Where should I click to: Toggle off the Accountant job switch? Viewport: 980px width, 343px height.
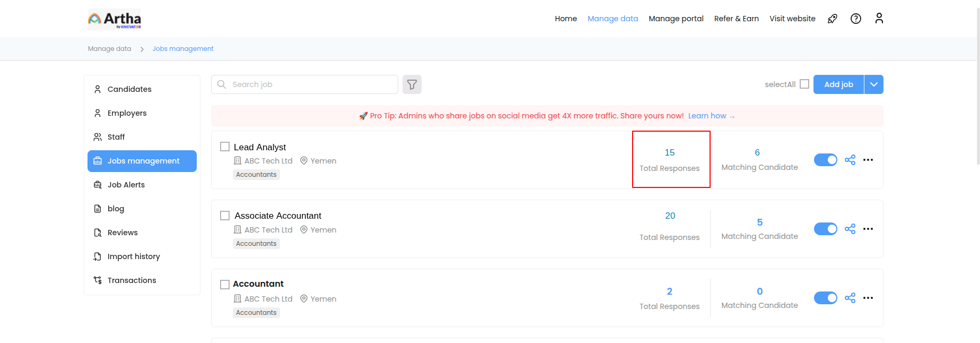(825, 298)
